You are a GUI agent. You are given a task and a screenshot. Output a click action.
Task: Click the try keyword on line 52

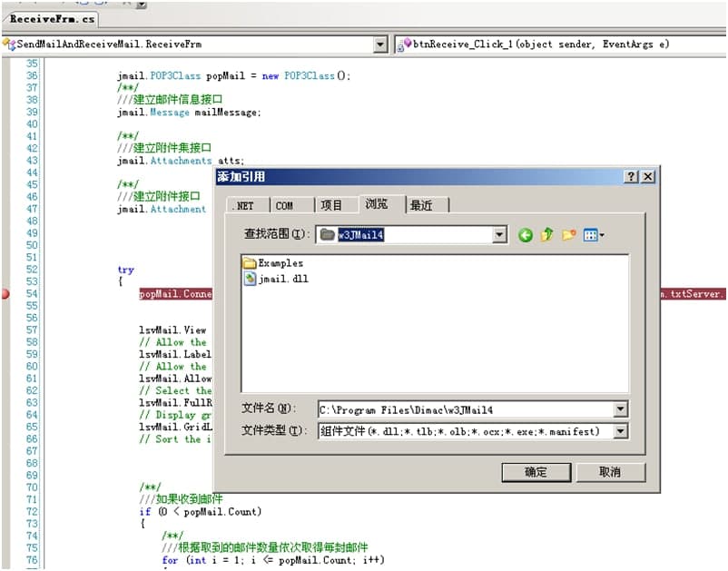[x=126, y=270]
